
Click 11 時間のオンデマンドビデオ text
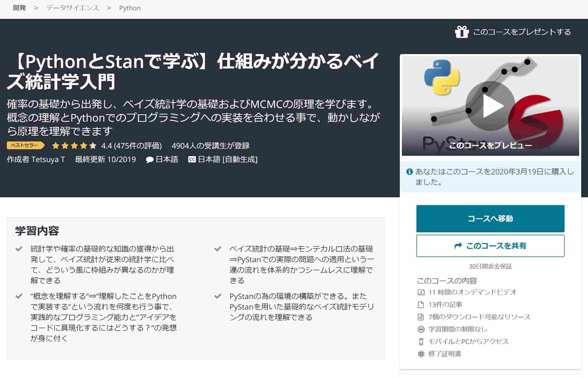[x=472, y=292]
